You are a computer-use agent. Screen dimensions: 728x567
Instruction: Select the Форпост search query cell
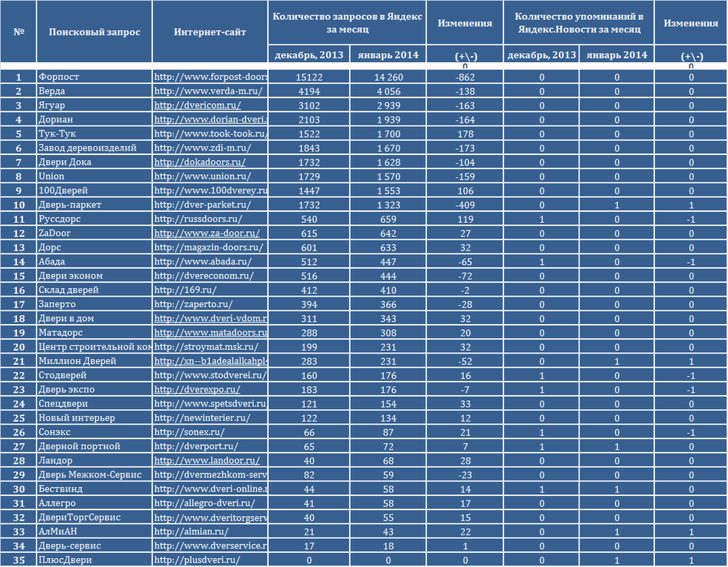tap(95, 77)
